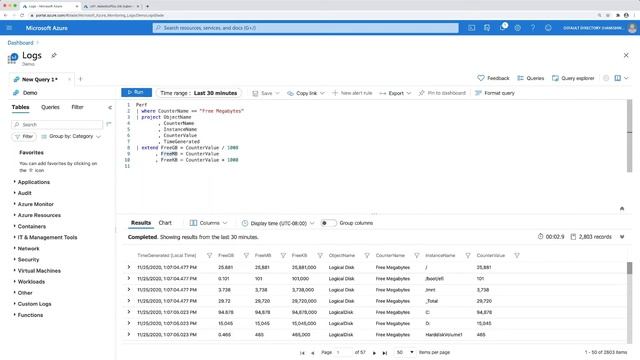Click the filter icon on CounterValue column
640x360 pixels.
click(517, 256)
